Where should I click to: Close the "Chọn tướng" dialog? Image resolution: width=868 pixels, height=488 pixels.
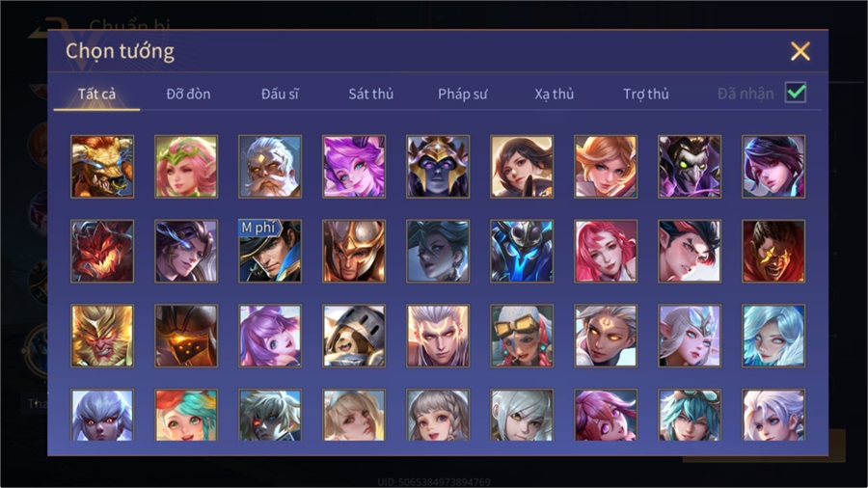[x=800, y=51]
